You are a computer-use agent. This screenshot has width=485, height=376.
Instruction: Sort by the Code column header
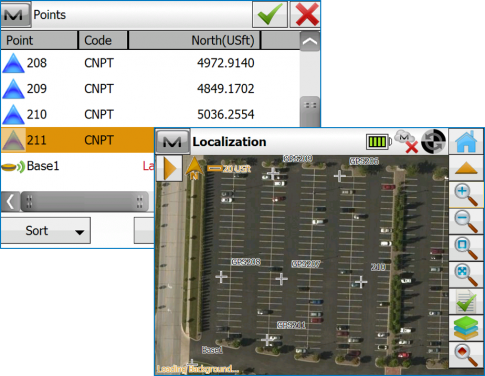click(x=103, y=40)
